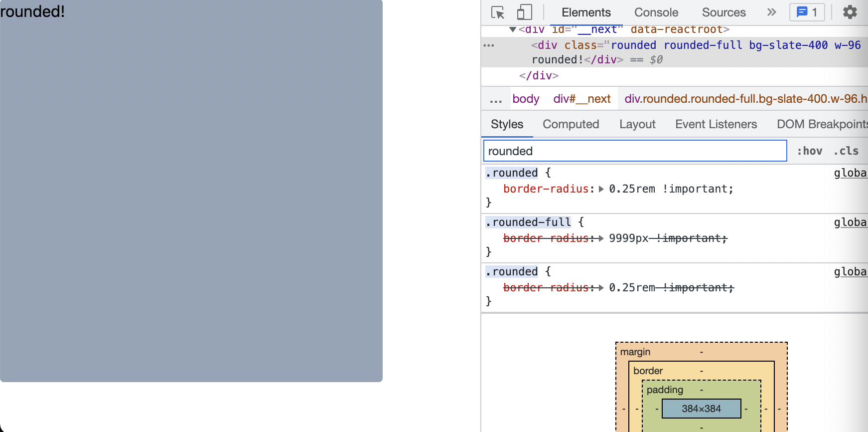This screenshot has width=868, height=432.
Task: Show hidden breadcrumbs ellipsis
Action: [x=496, y=99]
